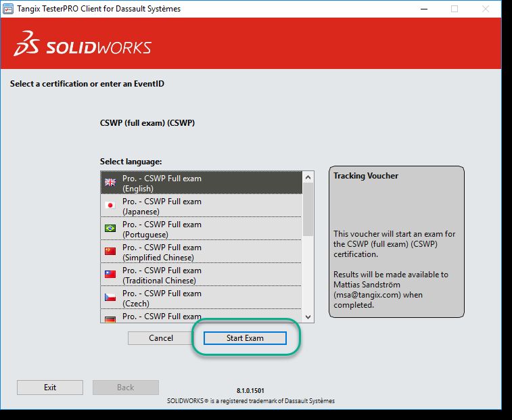The width and height of the screenshot is (512, 420).
Task: Click the Exit button
Action: tap(50, 388)
